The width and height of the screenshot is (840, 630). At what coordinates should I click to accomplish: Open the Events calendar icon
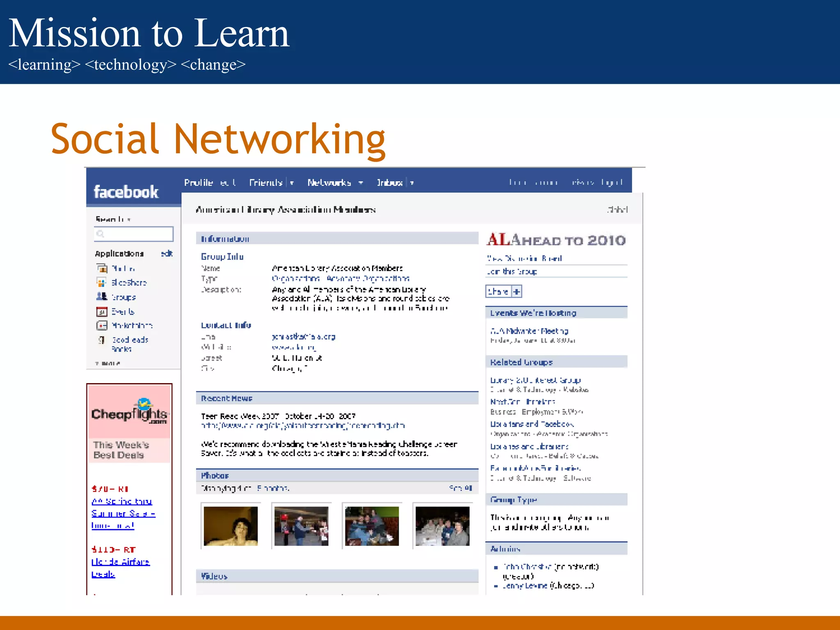click(x=102, y=311)
